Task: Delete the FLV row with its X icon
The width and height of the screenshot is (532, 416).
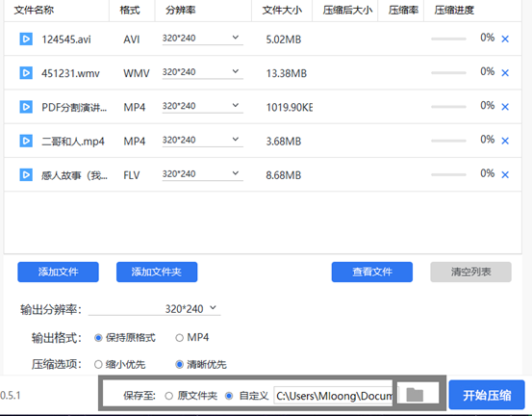Action: tap(505, 175)
